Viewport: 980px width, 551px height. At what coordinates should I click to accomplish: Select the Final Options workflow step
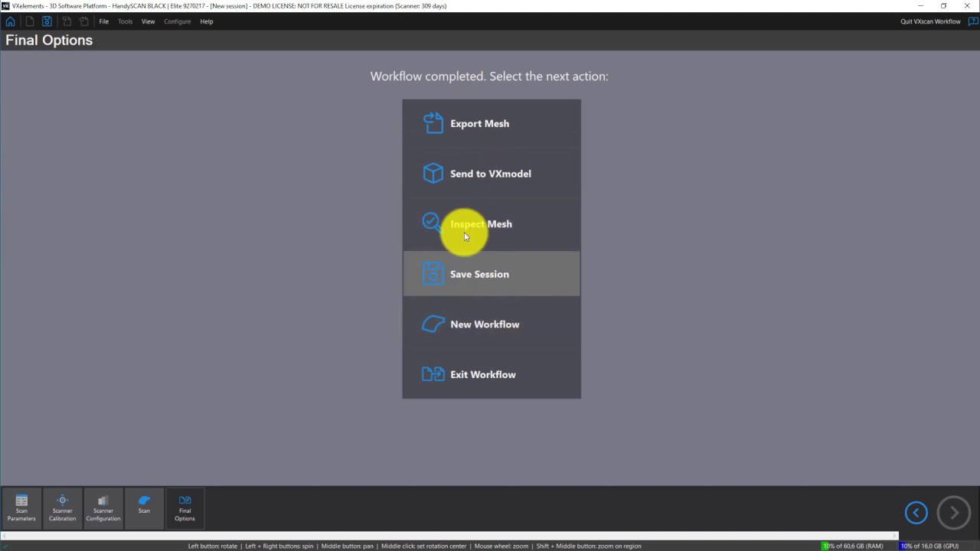tap(185, 507)
